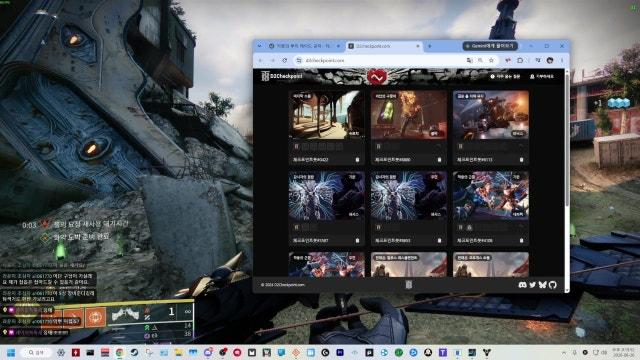Click the Gemini button in title bar

point(490,46)
